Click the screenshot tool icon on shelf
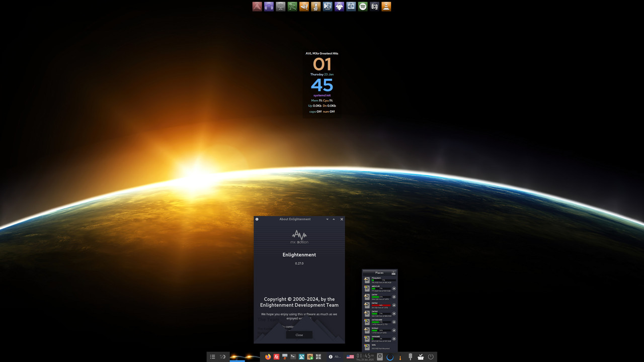 tap(318, 357)
